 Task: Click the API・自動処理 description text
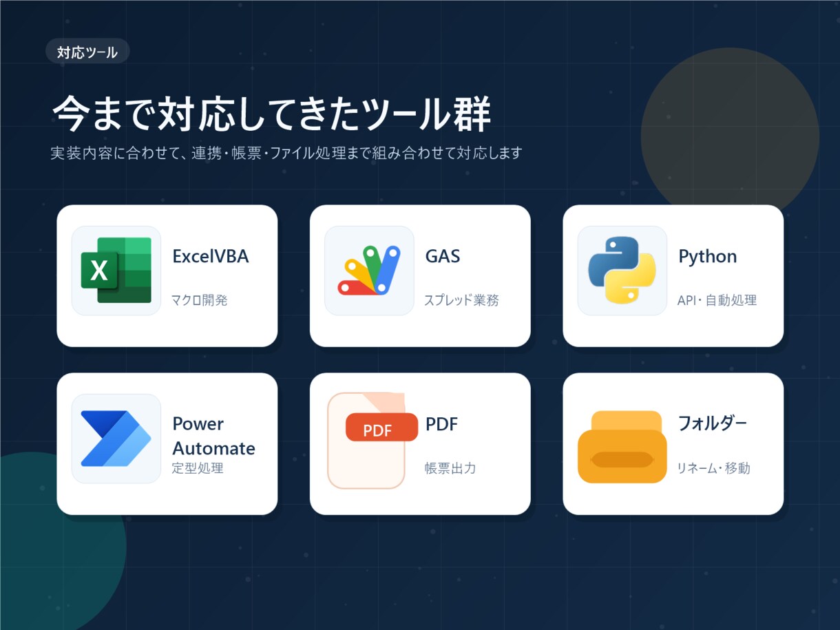coord(717,300)
